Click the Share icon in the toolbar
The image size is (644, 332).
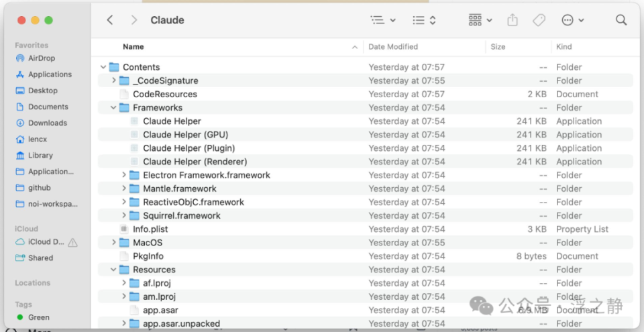pos(512,20)
